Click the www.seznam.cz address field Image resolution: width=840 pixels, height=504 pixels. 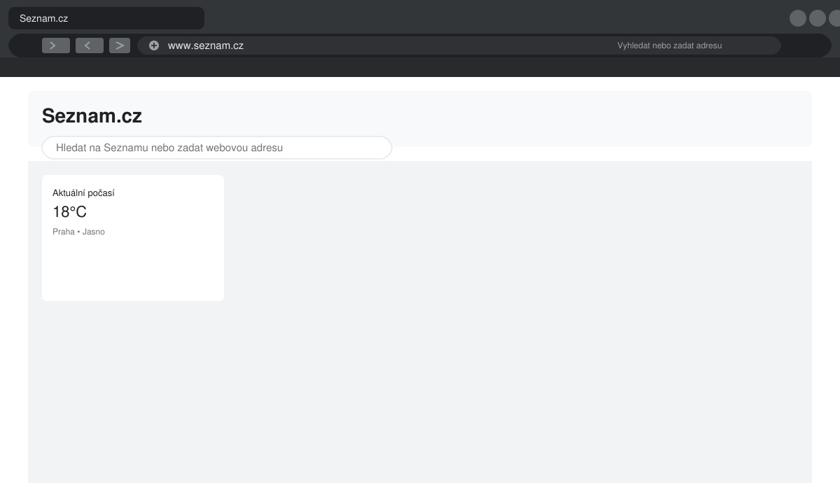pyautogui.click(x=458, y=45)
